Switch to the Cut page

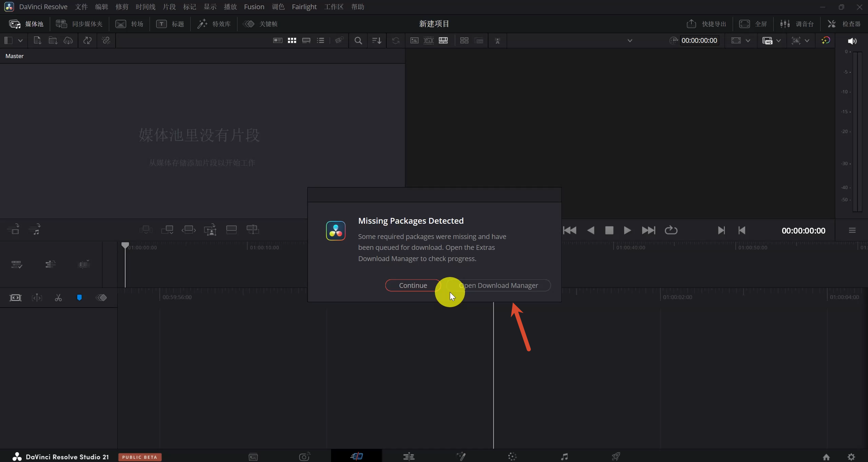click(x=356, y=457)
